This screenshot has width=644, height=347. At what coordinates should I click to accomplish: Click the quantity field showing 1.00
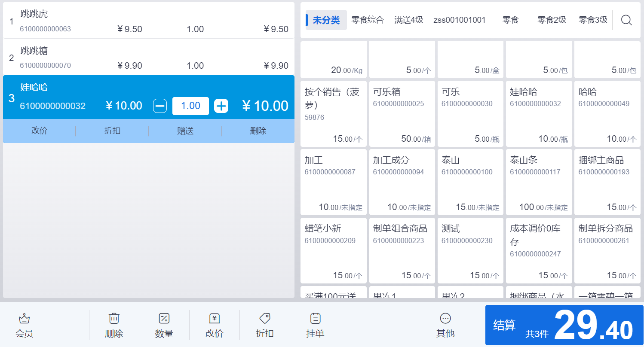coord(190,106)
